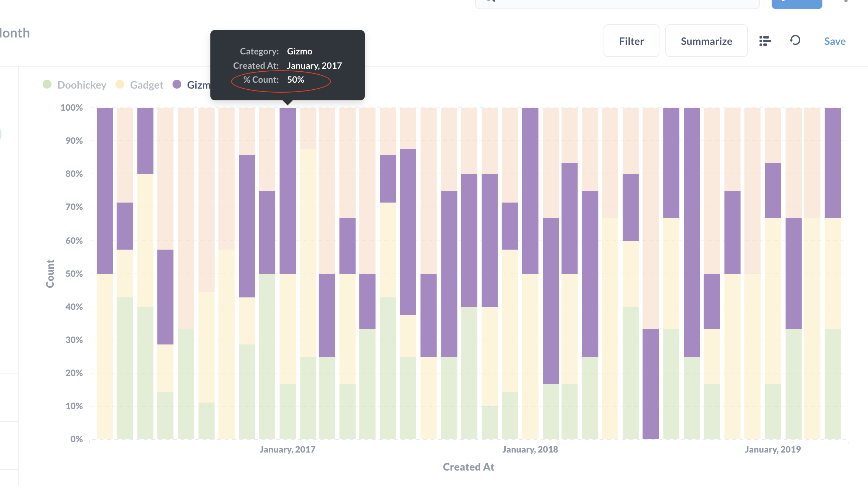Viewport: 868px width, 486px height.
Task: Click the 50% value in the tooltip
Action: pyautogui.click(x=295, y=79)
